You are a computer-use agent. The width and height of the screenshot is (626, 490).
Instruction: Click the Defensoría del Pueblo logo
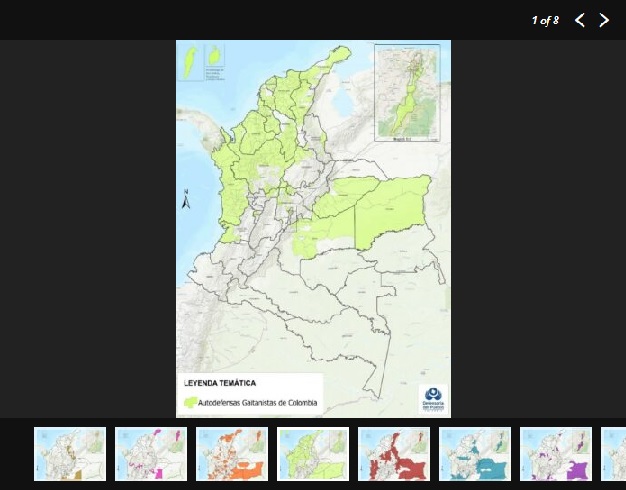[x=434, y=399]
